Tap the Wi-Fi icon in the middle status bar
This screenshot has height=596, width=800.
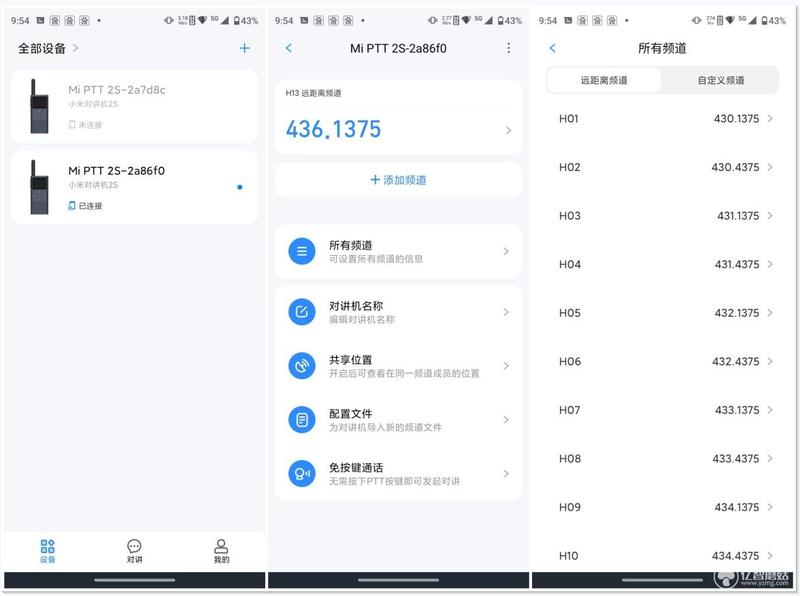(x=466, y=20)
